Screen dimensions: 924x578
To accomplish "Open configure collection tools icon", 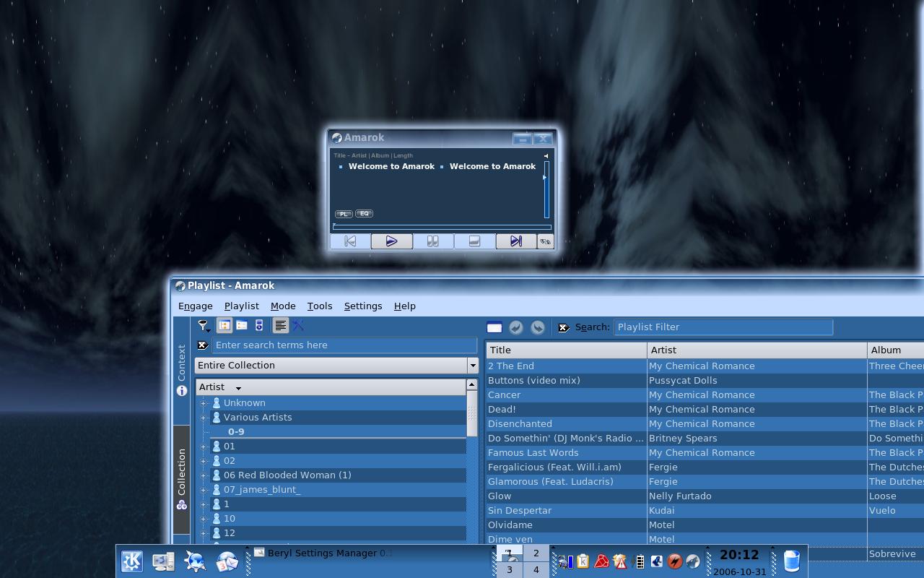I will (x=298, y=326).
